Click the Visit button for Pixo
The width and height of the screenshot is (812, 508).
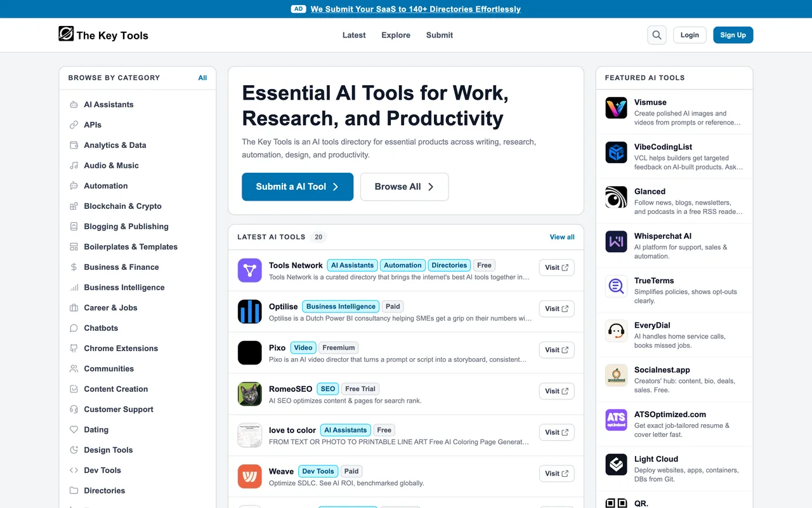(557, 350)
